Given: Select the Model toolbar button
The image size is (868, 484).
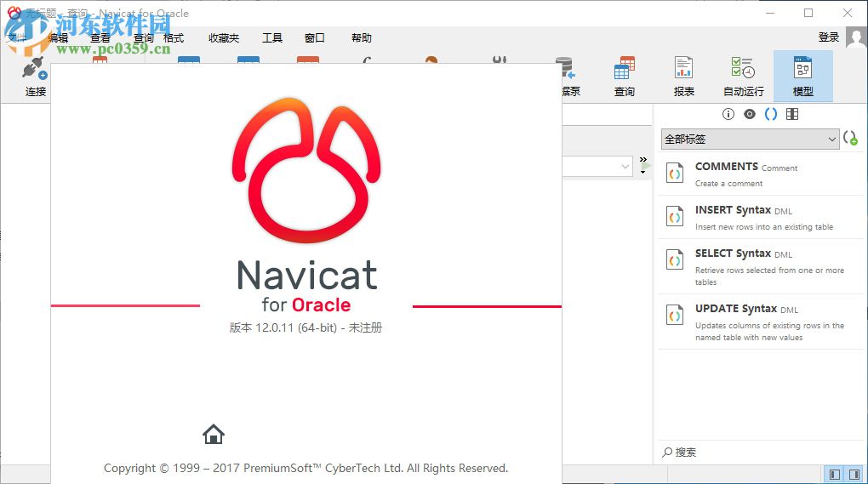Looking at the screenshot, I should pos(802,77).
